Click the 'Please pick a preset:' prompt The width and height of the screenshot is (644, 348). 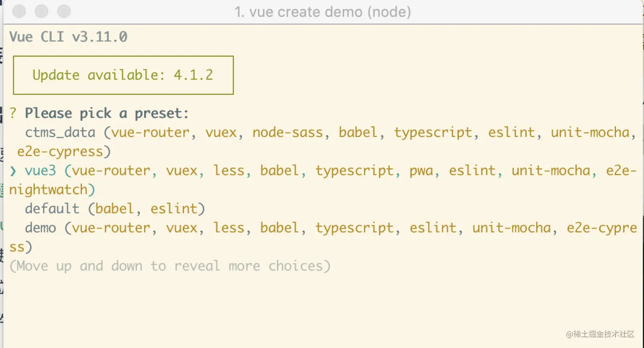click(x=106, y=113)
